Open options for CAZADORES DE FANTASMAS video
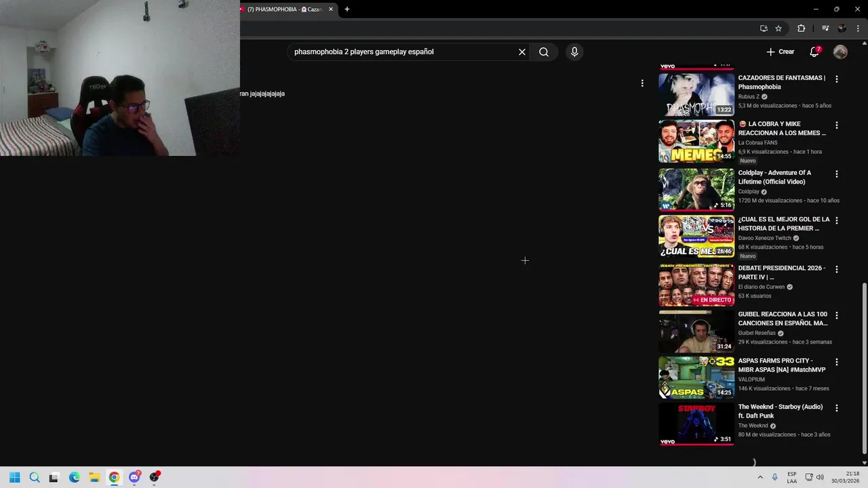The height and width of the screenshot is (488, 868). [836, 79]
